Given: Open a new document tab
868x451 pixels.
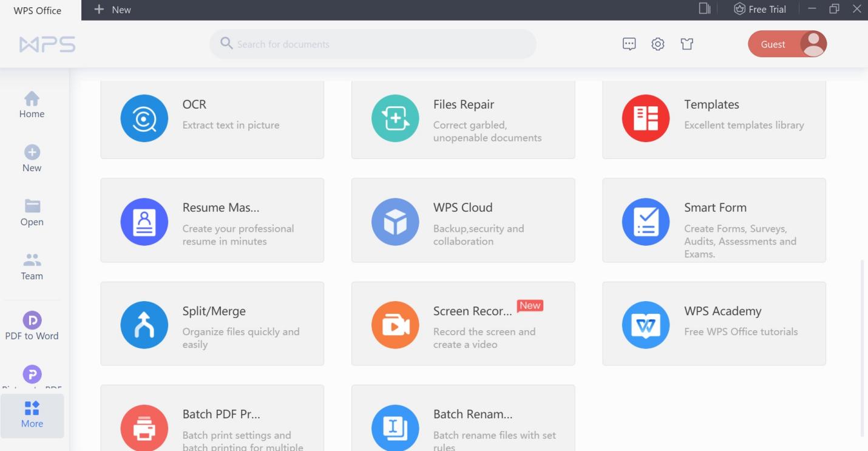Looking at the screenshot, I should 111,9.
